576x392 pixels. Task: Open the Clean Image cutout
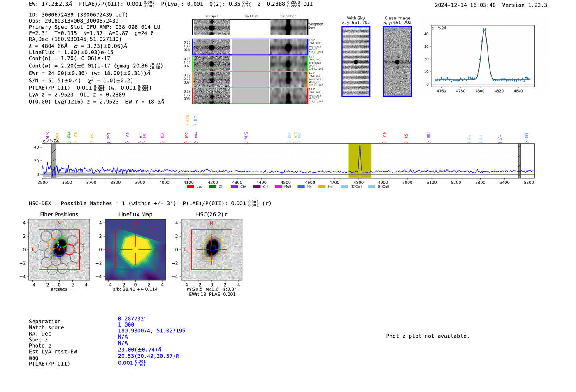coord(397,61)
